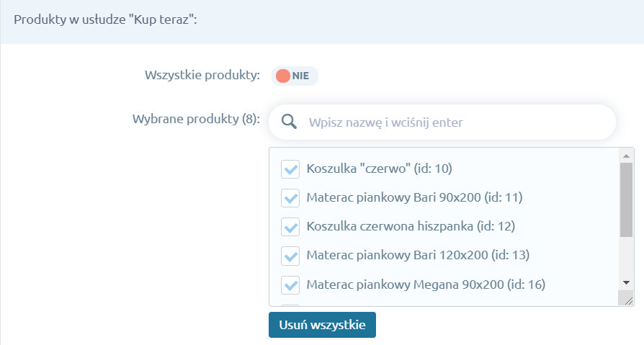Click the scrollbar up arrow in product list
Screen dimensions: 644x345
tap(626, 155)
